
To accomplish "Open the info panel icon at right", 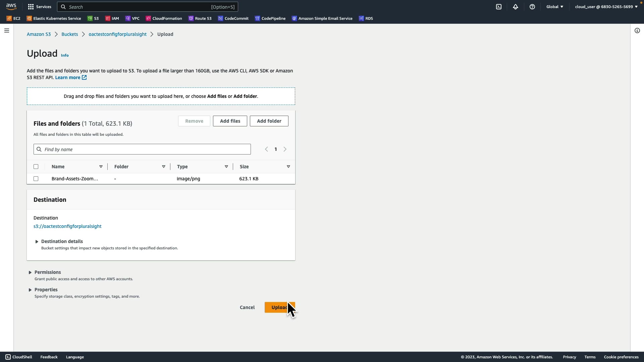I will pyautogui.click(x=637, y=31).
